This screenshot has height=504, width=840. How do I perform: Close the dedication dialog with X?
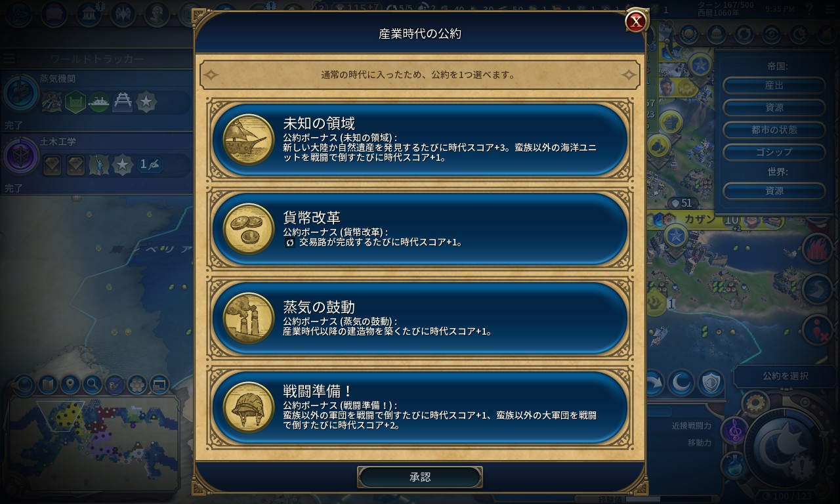[636, 22]
